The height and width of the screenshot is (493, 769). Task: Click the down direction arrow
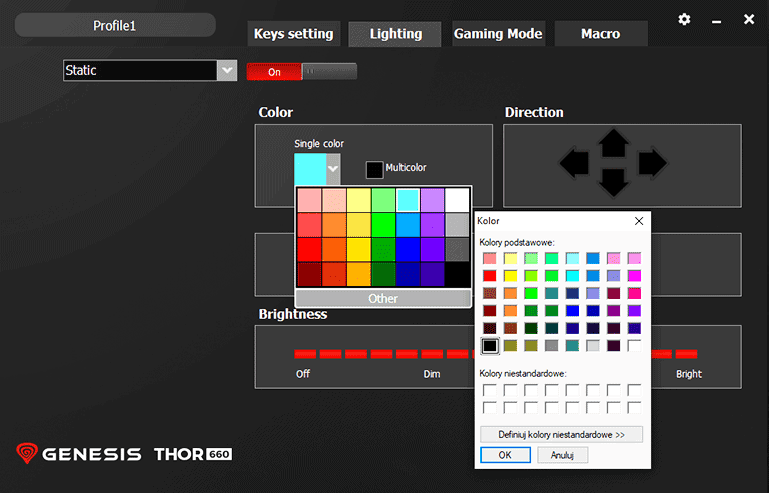(x=613, y=182)
